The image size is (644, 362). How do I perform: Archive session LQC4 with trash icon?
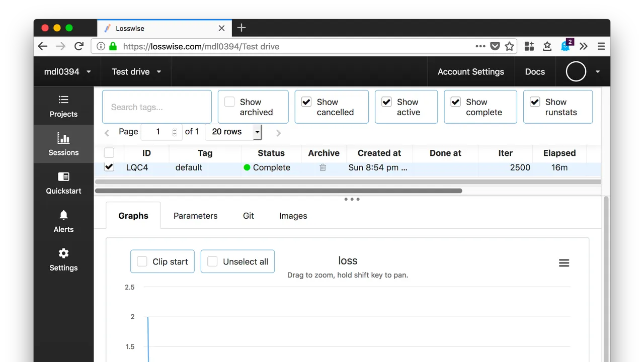pyautogui.click(x=323, y=167)
